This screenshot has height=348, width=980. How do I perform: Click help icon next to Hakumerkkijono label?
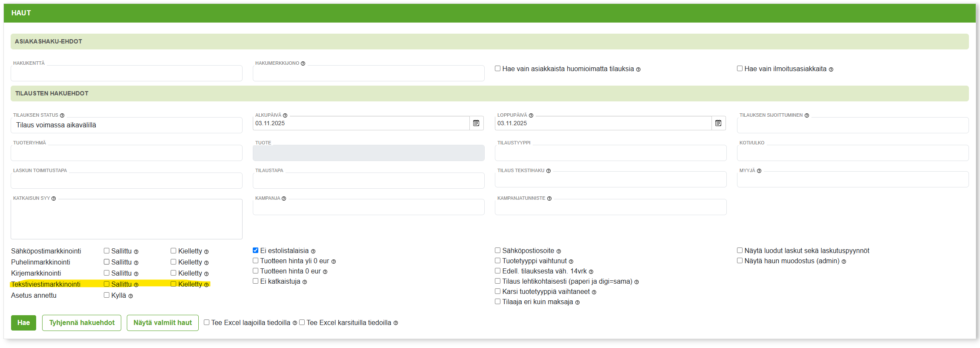pyautogui.click(x=303, y=63)
